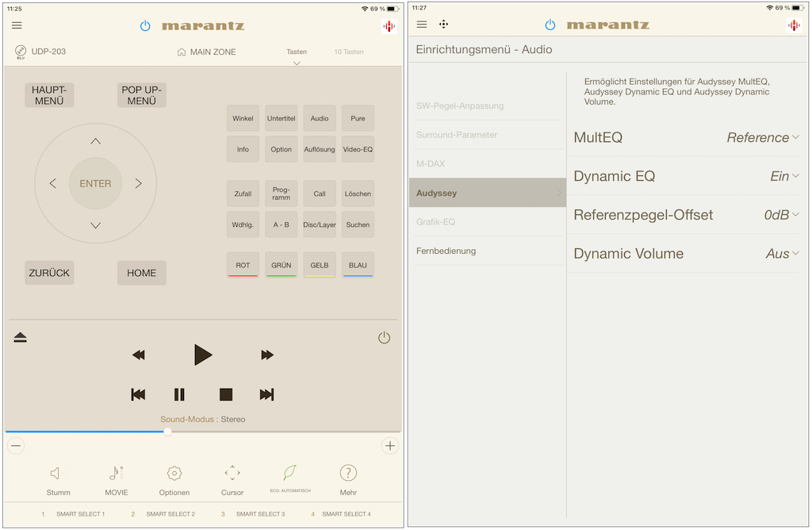Skip to next chapter icon
Viewport: 812px width, 530px height.
[x=266, y=395]
